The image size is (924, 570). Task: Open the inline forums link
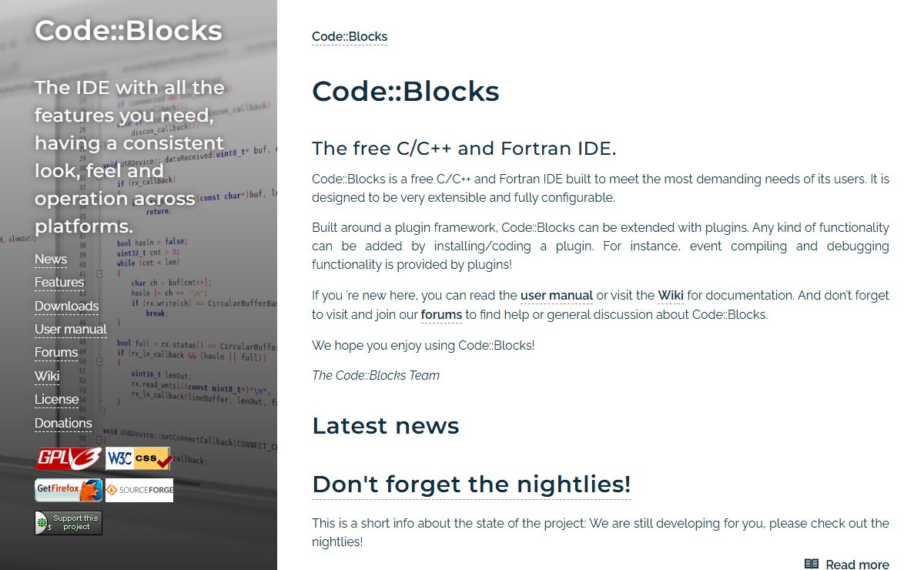tap(441, 314)
